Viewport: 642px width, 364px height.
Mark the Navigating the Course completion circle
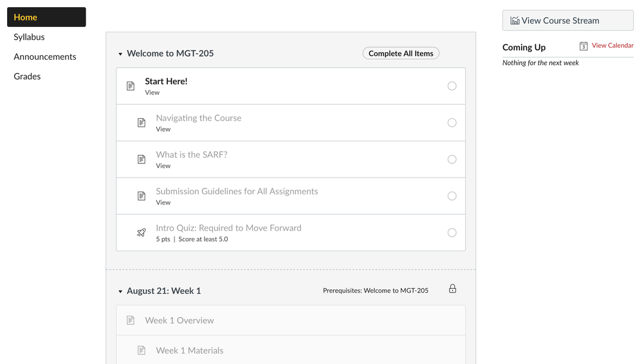[452, 122]
